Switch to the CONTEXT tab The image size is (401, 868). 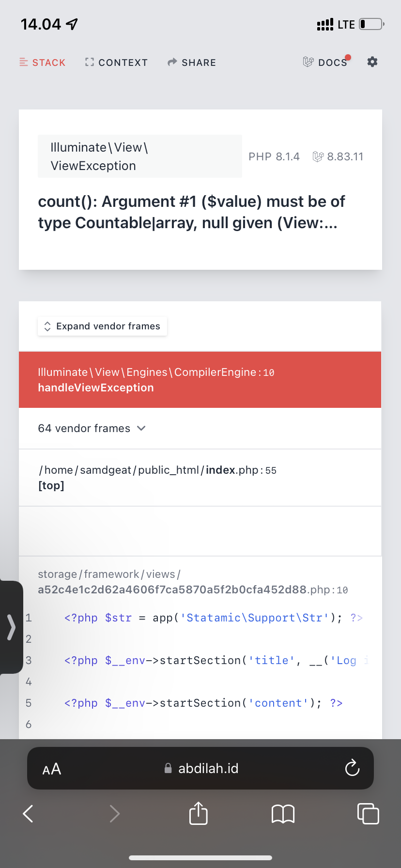pos(116,62)
